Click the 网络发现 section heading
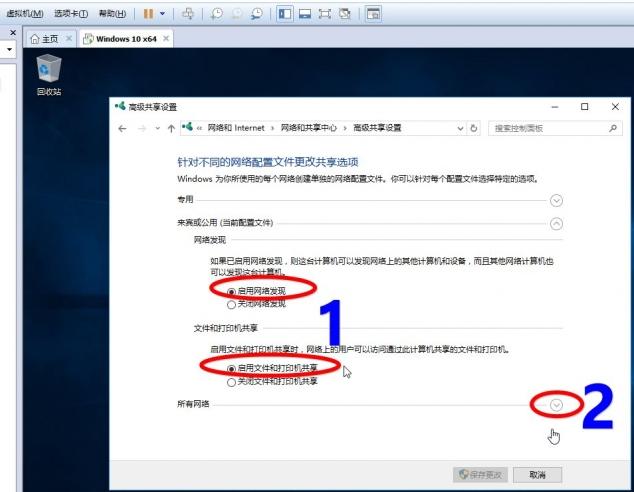 pyautogui.click(x=209, y=240)
